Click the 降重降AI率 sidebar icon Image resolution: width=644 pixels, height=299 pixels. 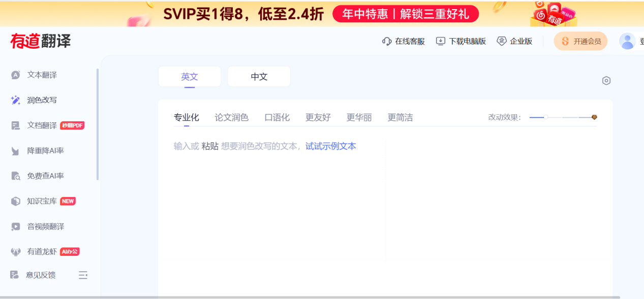pyautogui.click(x=15, y=151)
